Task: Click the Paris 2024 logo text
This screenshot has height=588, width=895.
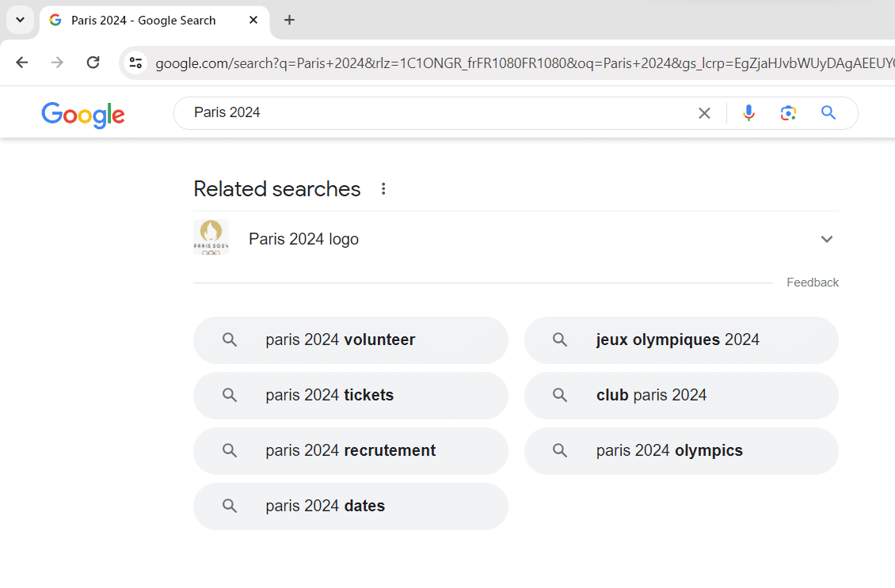Action: coord(303,239)
